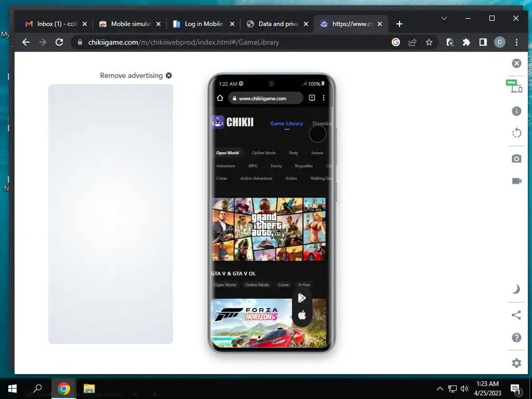Click the Remove advertising label
Image resolution: width=532 pixels, height=399 pixels.
[131, 76]
